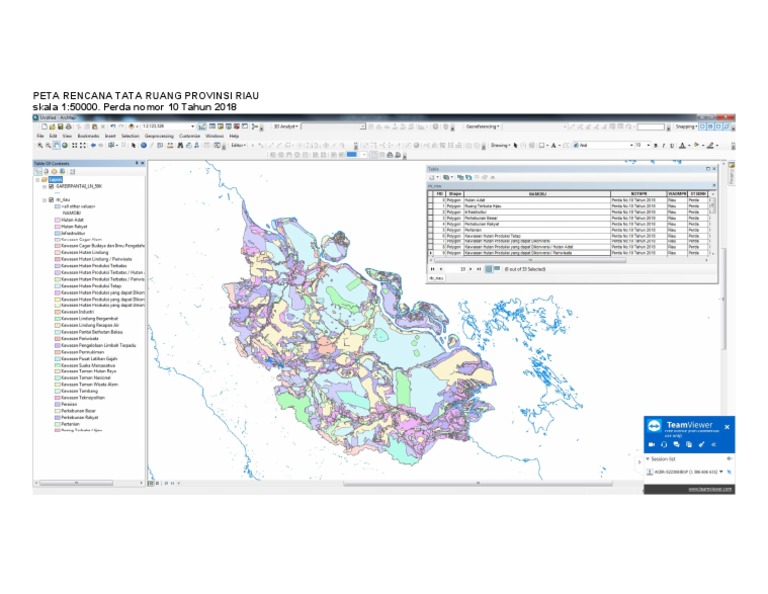Show all records button in Table
The width and height of the screenshot is (768, 594).
488,269
